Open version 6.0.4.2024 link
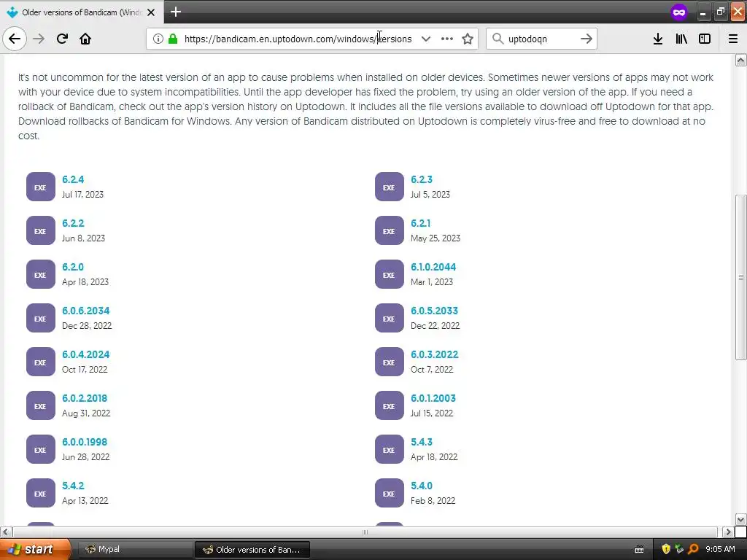The height and width of the screenshot is (560, 747). coord(86,355)
